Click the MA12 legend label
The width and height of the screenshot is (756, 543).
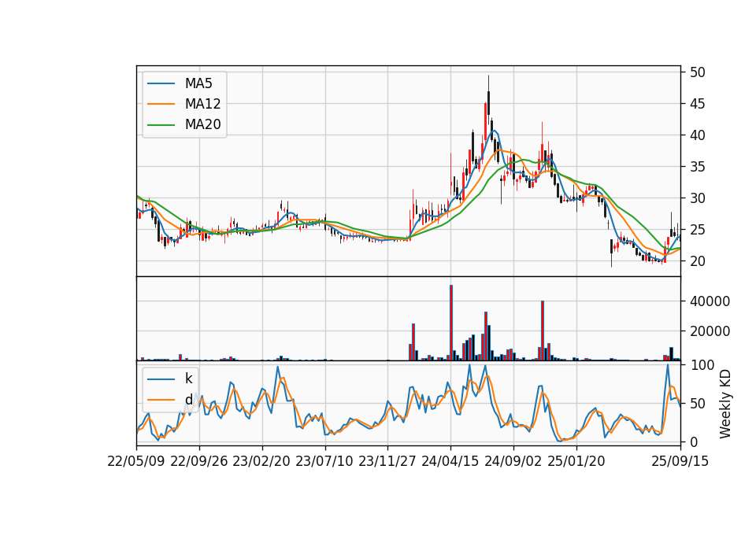pos(202,104)
